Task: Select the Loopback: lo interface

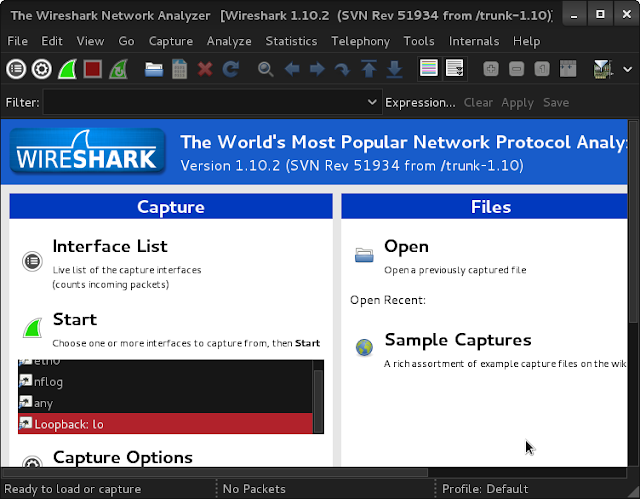Action: (165, 424)
